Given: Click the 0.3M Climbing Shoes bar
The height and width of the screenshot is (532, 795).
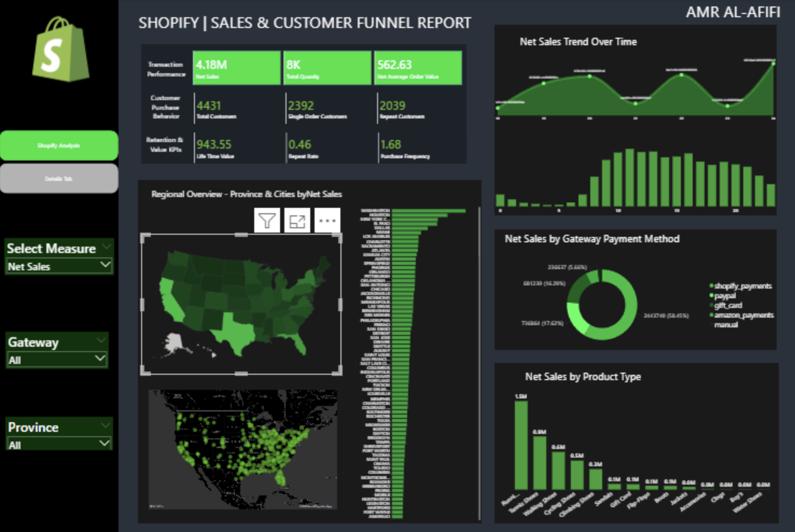Looking at the screenshot, I should point(596,479).
